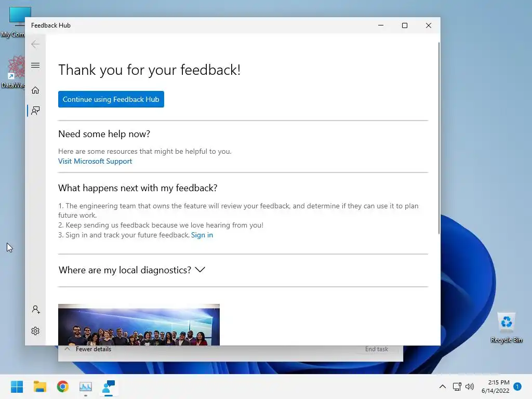Click the add account person icon
The height and width of the screenshot is (399, 532).
pyautogui.click(x=36, y=310)
